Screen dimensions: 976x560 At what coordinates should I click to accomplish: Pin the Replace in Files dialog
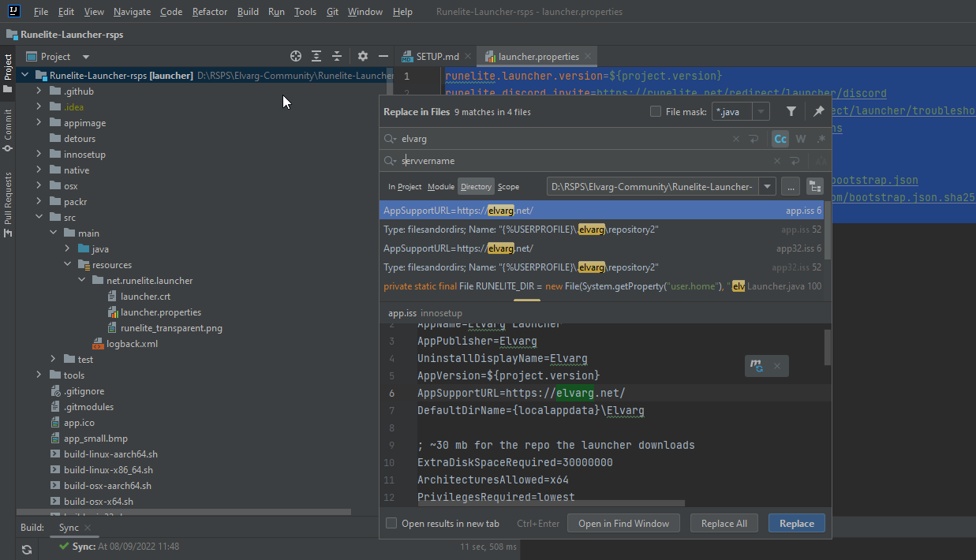[819, 111]
